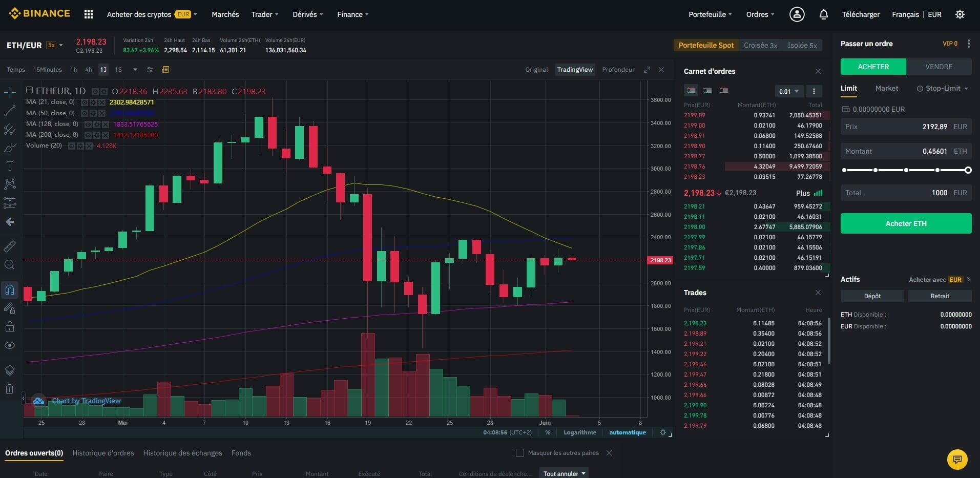Open the Binance apps grid menu
Image resolution: width=980 pixels, height=478 pixels.
[x=89, y=14]
